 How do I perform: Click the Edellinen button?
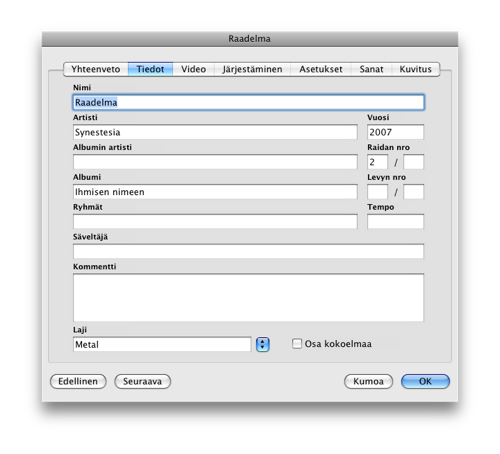pos(78,381)
